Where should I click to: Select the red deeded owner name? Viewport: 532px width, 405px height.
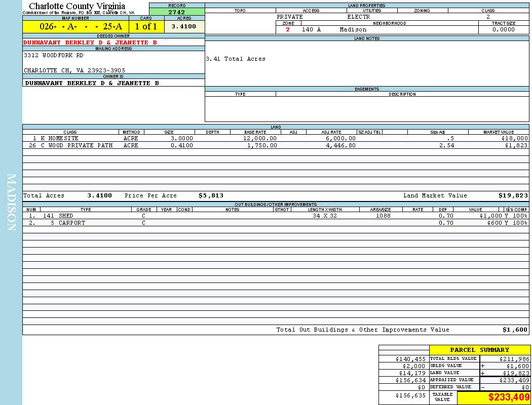click(x=90, y=43)
